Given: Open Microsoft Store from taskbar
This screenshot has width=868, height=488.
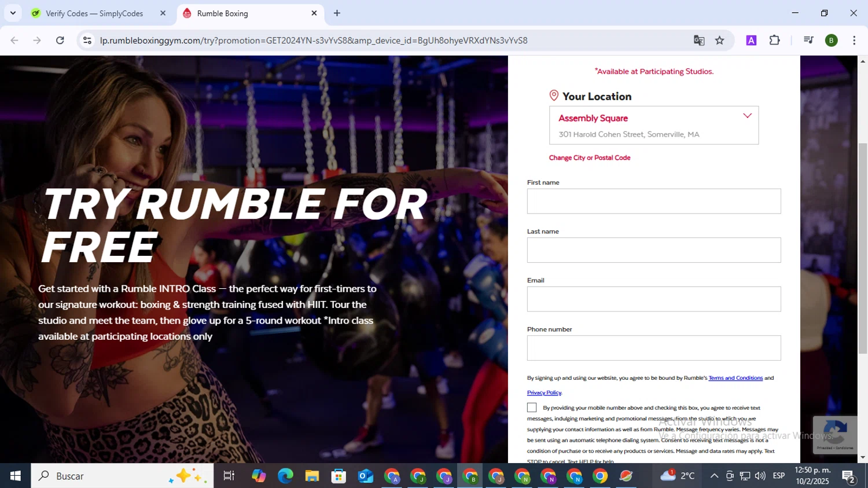Looking at the screenshot, I should tap(339, 476).
